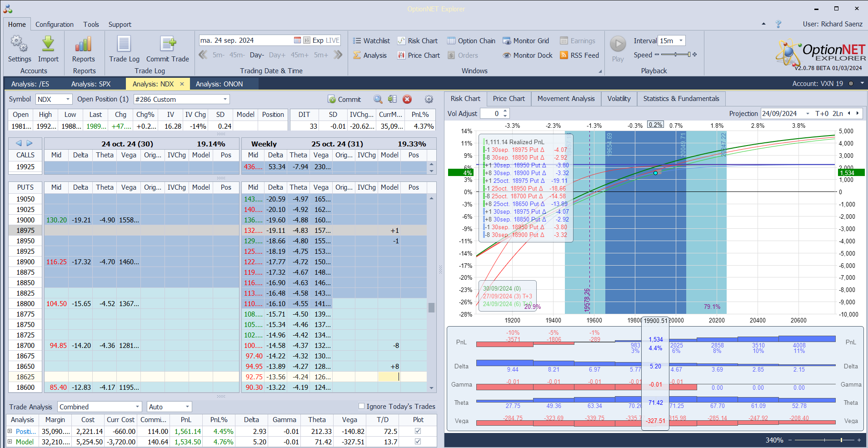Jump forward with the double right chevron
The image size is (868, 448).
pyautogui.click(x=338, y=55)
